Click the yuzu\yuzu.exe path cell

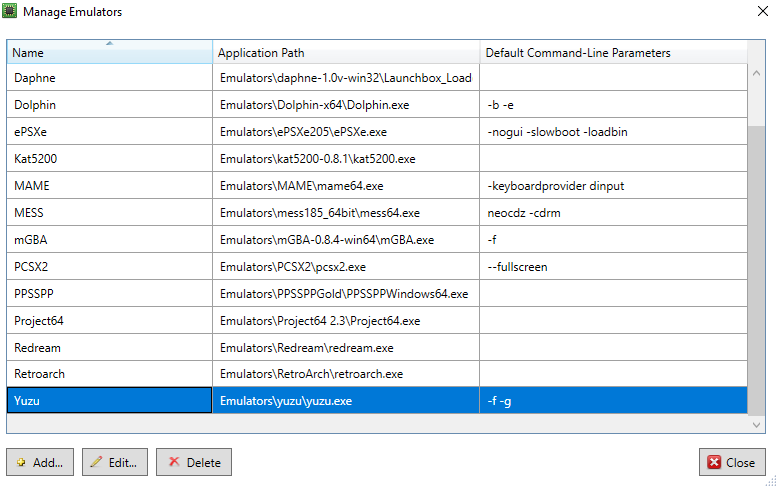pos(346,400)
